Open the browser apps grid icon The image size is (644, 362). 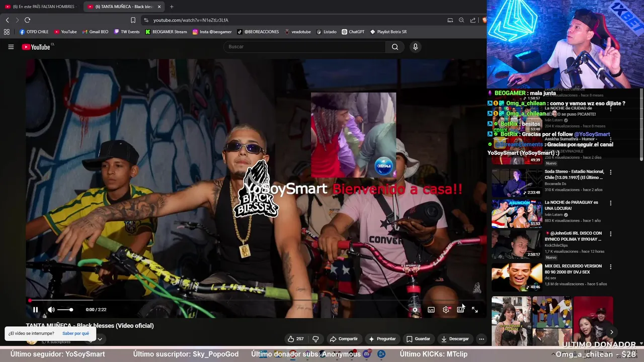click(x=7, y=32)
